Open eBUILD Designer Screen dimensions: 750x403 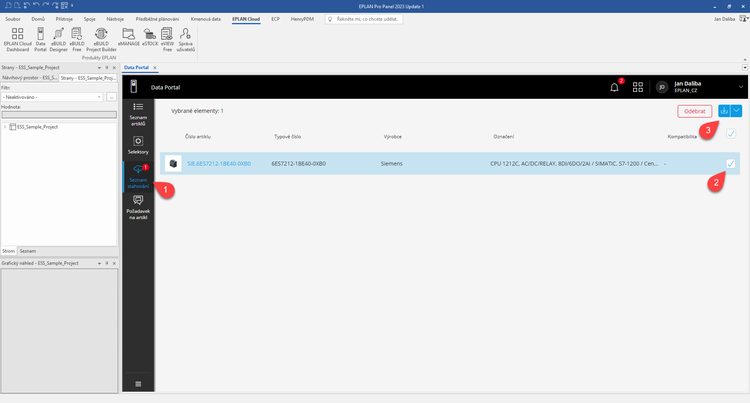coord(58,39)
